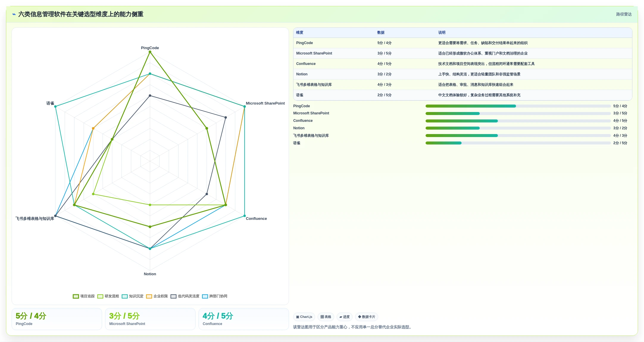Toggle the 企业权限 legend swatch
Screen dimensions: 644x342
pyautogui.click(x=149, y=296)
